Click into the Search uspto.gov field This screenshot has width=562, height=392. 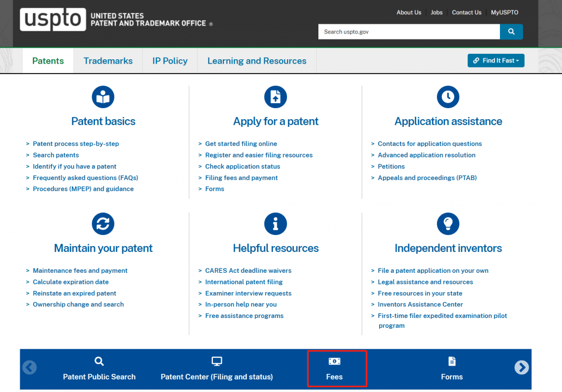tap(409, 32)
